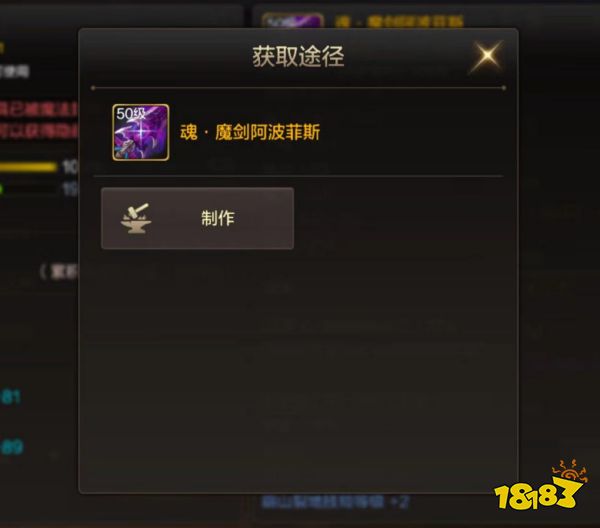This screenshot has height=528, width=600.
Task: Click the 获取途径 dialog title
Action: [x=298, y=56]
